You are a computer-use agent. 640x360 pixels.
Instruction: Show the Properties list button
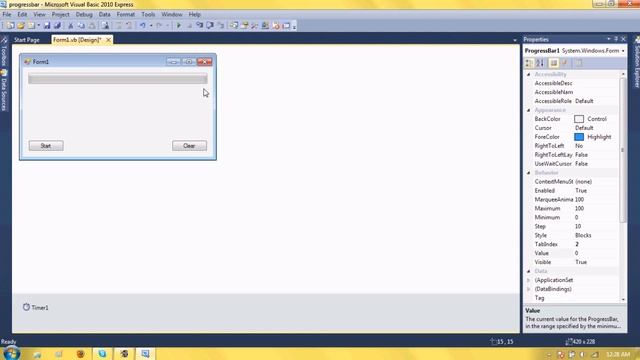tap(553, 63)
